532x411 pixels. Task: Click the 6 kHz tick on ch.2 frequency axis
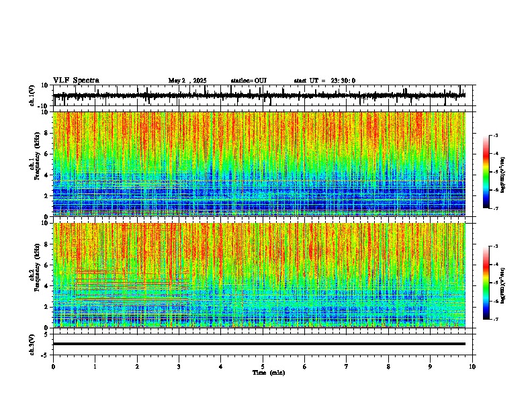[x=46, y=265]
